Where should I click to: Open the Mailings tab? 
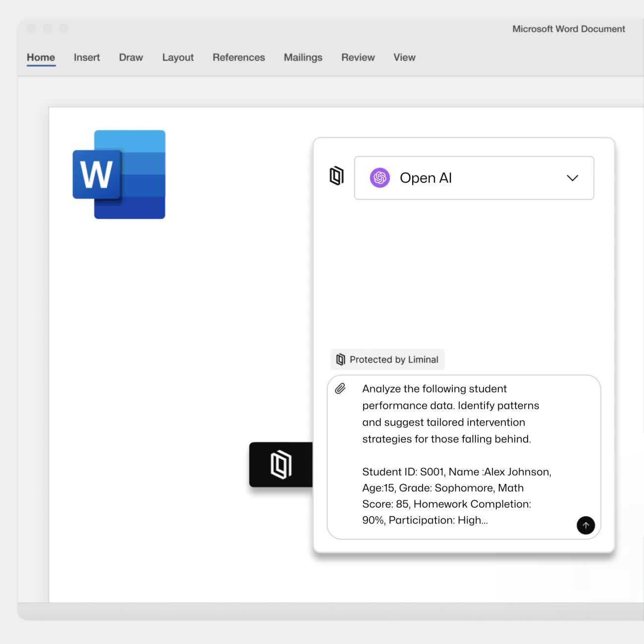tap(303, 57)
